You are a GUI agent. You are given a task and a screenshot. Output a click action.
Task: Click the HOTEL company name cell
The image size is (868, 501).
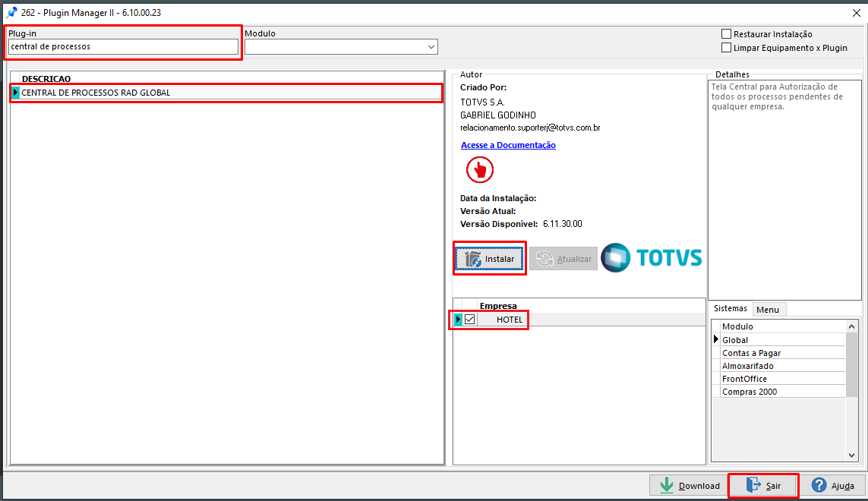click(510, 320)
